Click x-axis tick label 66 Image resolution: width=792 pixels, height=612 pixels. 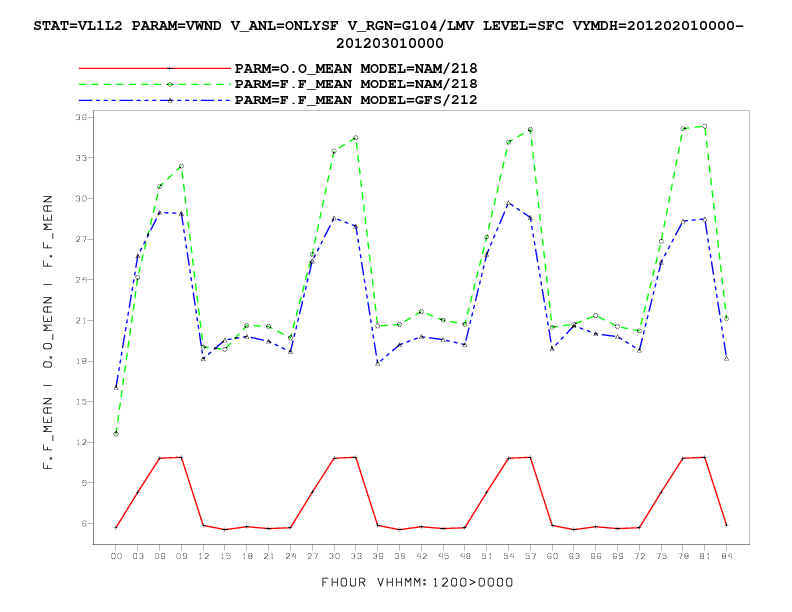(596, 556)
